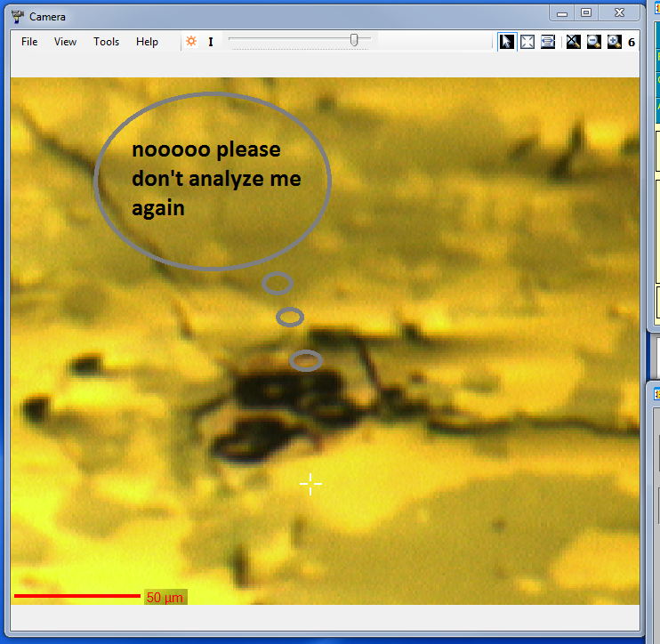This screenshot has height=644, width=660.
Task: Select the arrow pointer tool
Action: coord(506,42)
